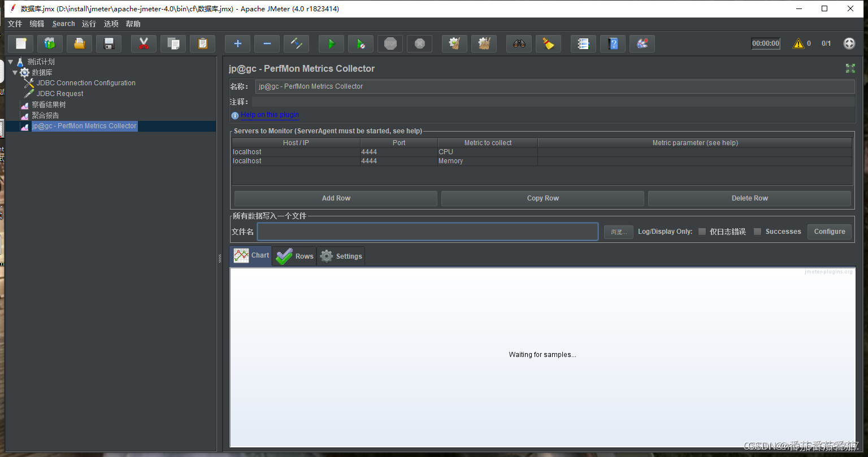Click the 文件名 input field
Screen dimensions: 868x457
click(428, 232)
